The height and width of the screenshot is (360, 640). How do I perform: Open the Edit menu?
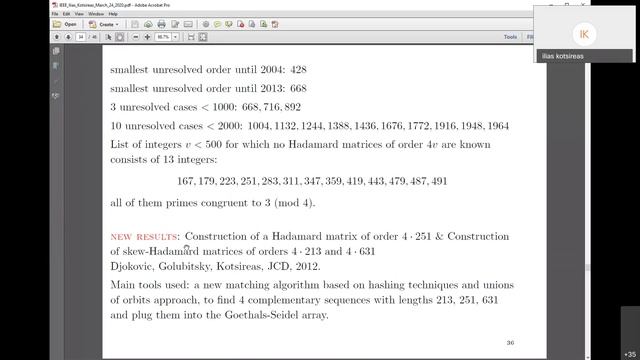tap(67, 14)
